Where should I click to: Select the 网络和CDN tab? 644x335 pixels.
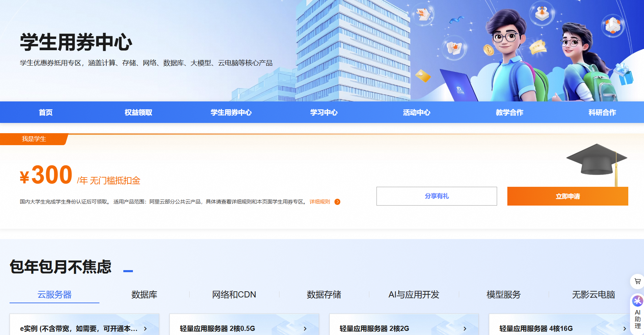[234, 294]
